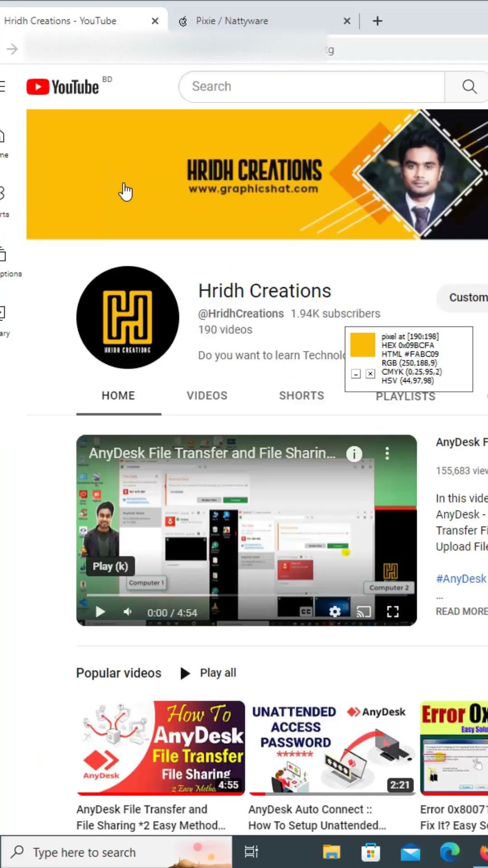
Task: Enter fullscreen on the featured video
Action: 393,612
